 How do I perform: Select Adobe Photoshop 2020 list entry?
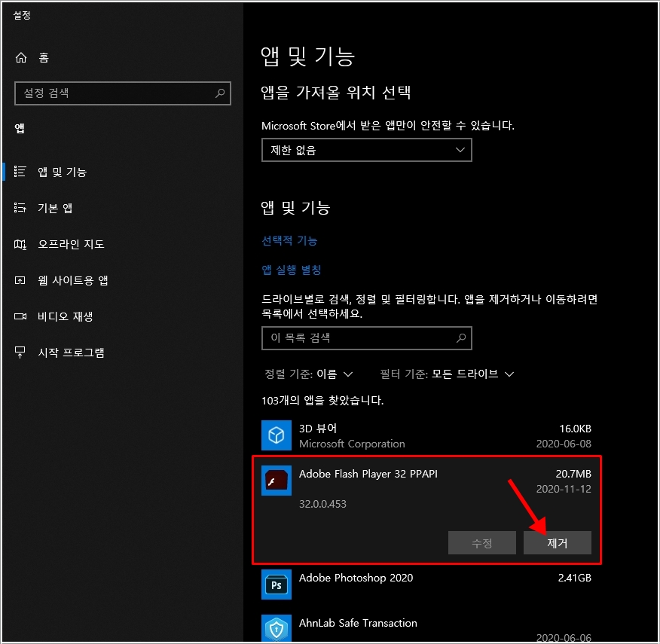coord(426,584)
